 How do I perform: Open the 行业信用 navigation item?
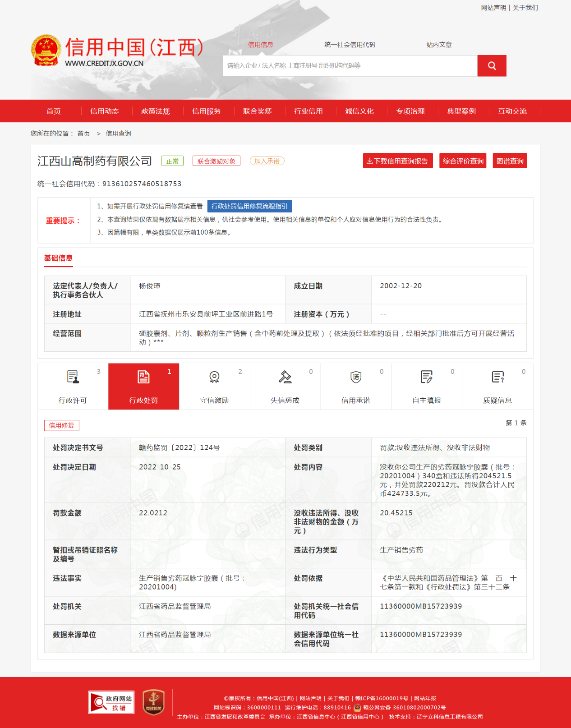[309, 111]
